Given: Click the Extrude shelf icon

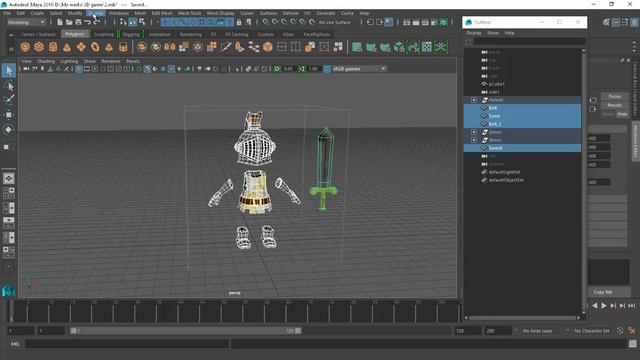Looking at the screenshot, I should tap(212, 47).
